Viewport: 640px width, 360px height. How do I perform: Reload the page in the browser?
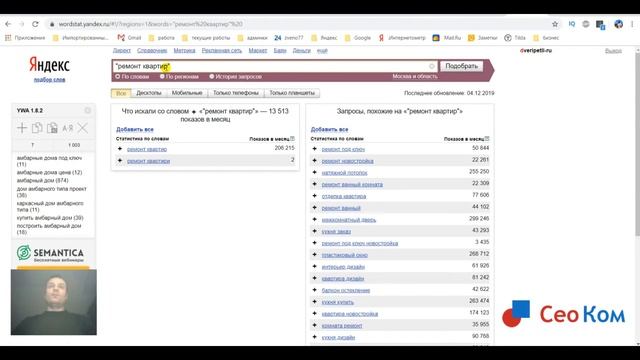click(35, 24)
